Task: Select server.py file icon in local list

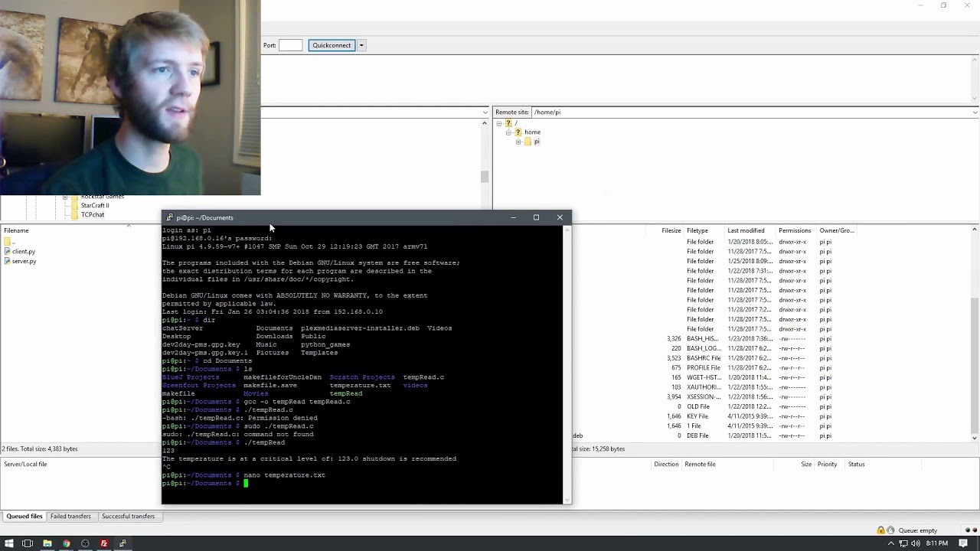Action: (8, 261)
